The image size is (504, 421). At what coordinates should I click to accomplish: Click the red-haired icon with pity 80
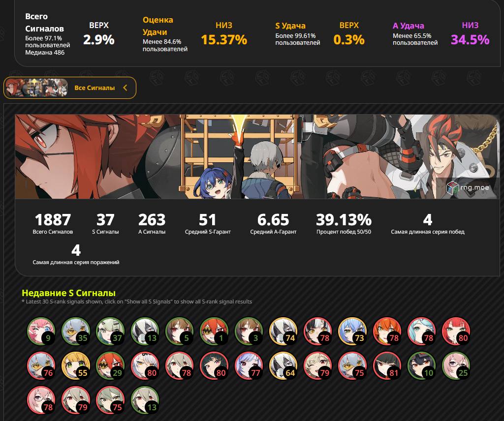456,331
